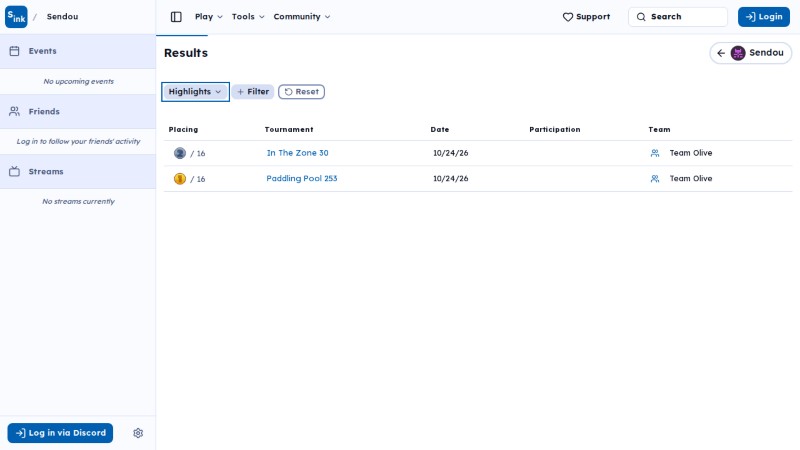The width and height of the screenshot is (800, 450).
Task: Click the Tournament column header
Action: pyautogui.click(x=289, y=130)
